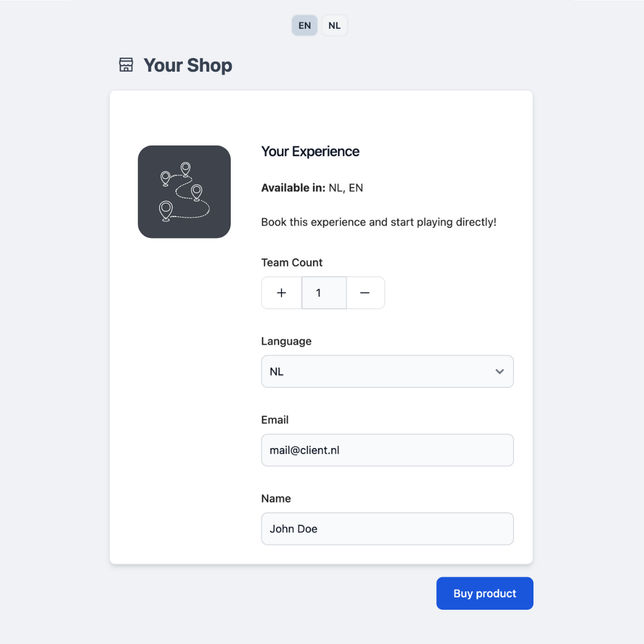Click the team count number field
Image resolution: width=644 pixels, height=644 pixels.
pos(324,293)
